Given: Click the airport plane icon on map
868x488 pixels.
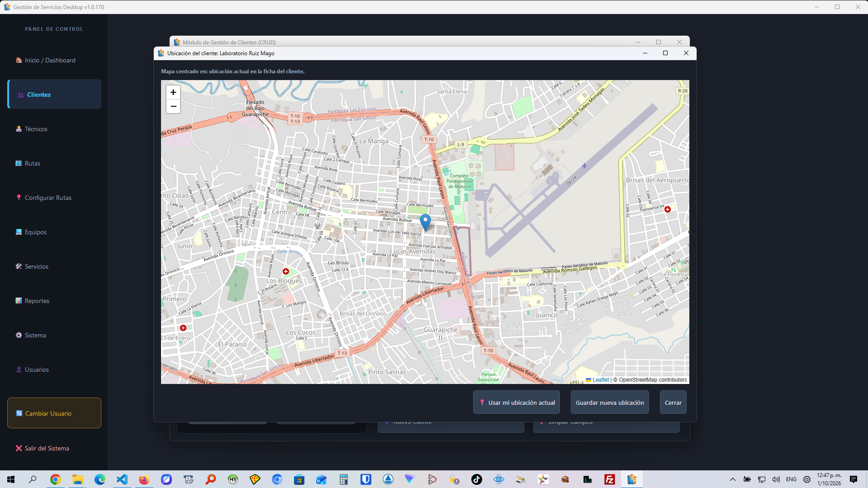Looking at the screenshot, I should point(584,166).
